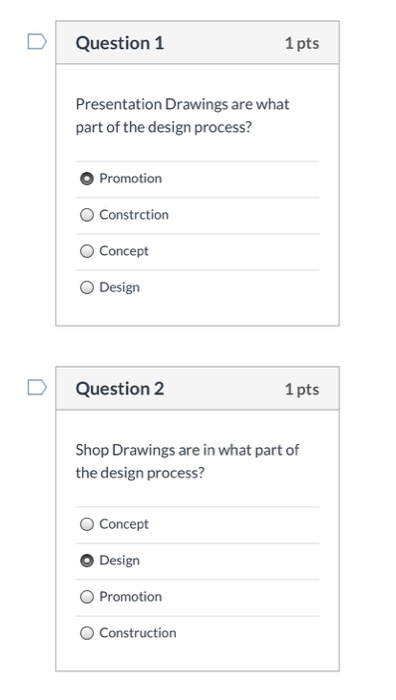
Task: Click the Promotion label text in Question 1
Action: coord(130,178)
